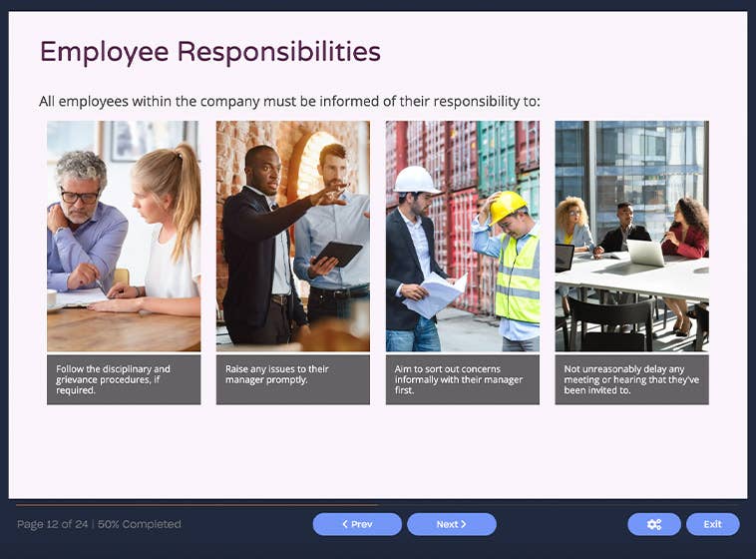Select the photo of man with glasses
This screenshot has width=756, height=559.
(124, 236)
